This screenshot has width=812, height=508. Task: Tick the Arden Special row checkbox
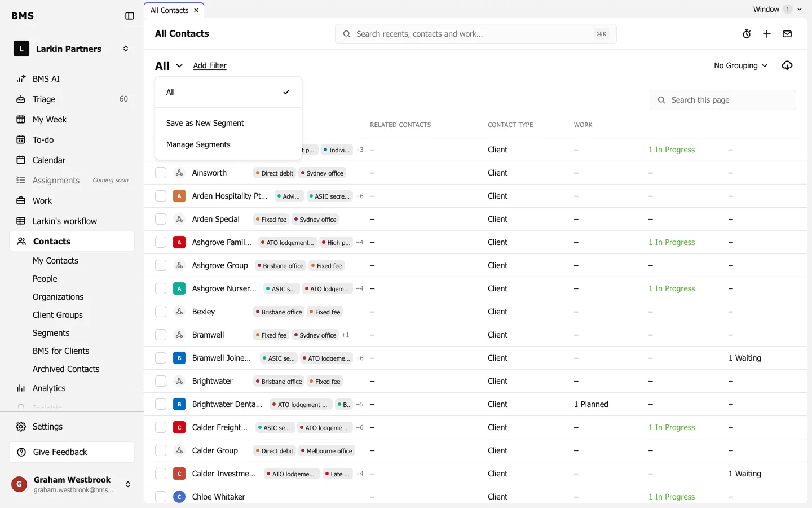pyautogui.click(x=161, y=219)
